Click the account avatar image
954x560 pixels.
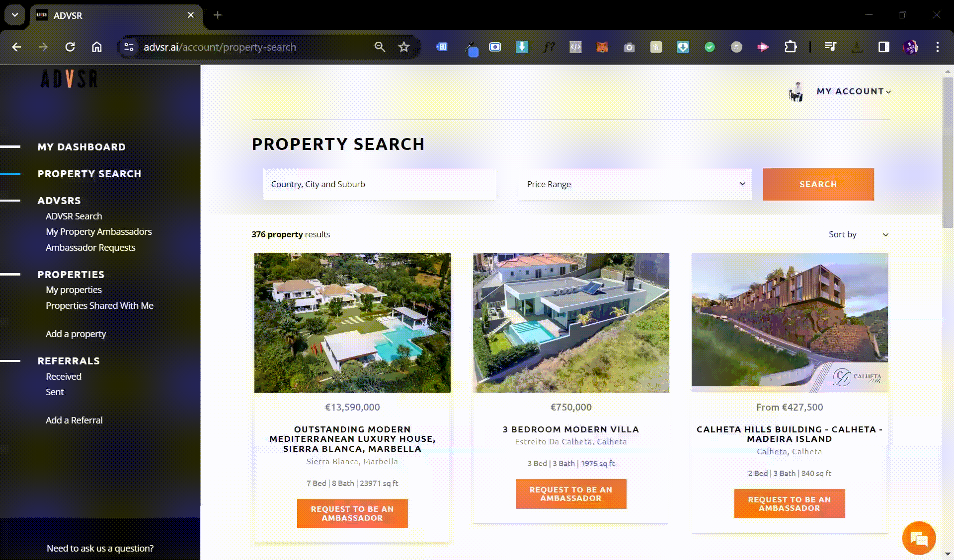796,92
